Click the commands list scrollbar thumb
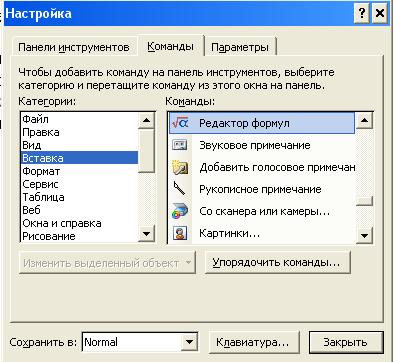393x362 pixels. coord(364,201)
